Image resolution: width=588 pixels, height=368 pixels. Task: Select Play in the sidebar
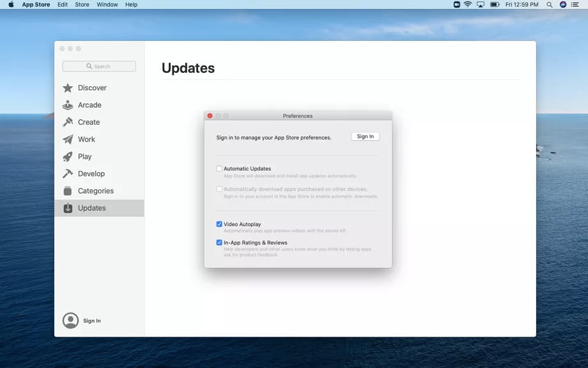click(x=85, y=157)
